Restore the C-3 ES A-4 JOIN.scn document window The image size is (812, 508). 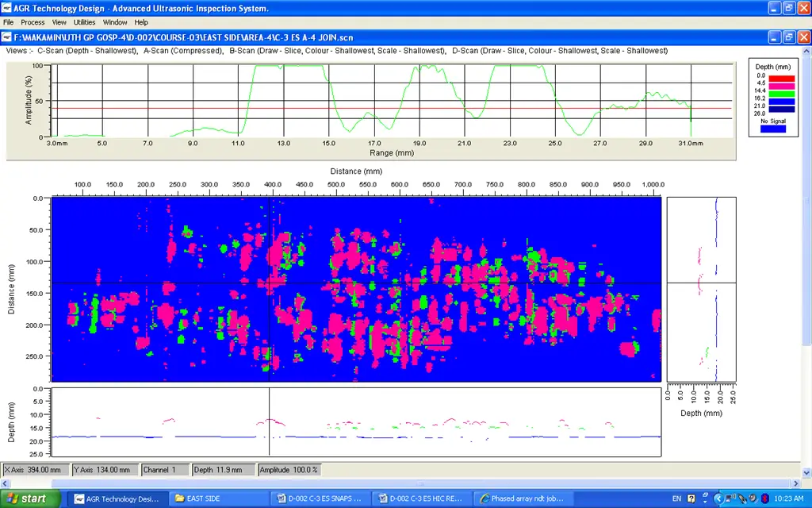pyautogui.click(x=789, y=37)
